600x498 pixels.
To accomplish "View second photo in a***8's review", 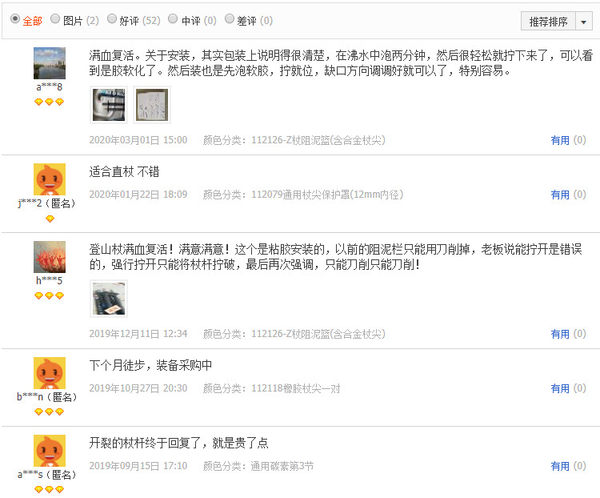I will [x=152, y=105].
